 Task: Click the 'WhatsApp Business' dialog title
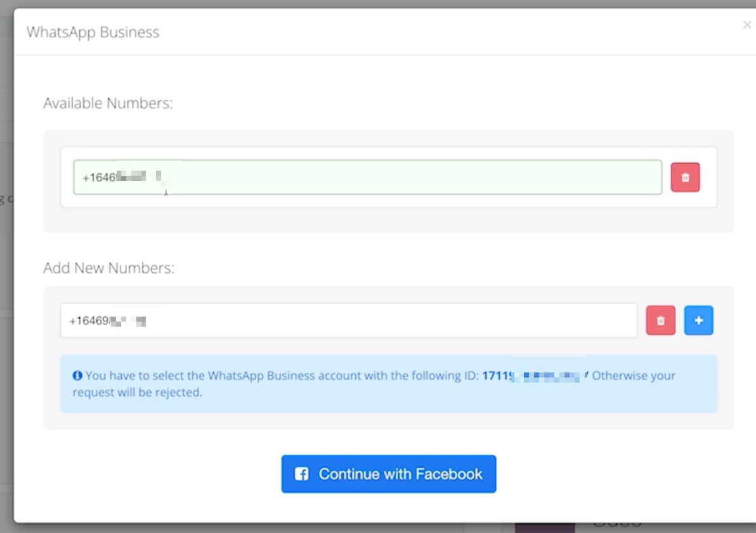click(93, 32)
